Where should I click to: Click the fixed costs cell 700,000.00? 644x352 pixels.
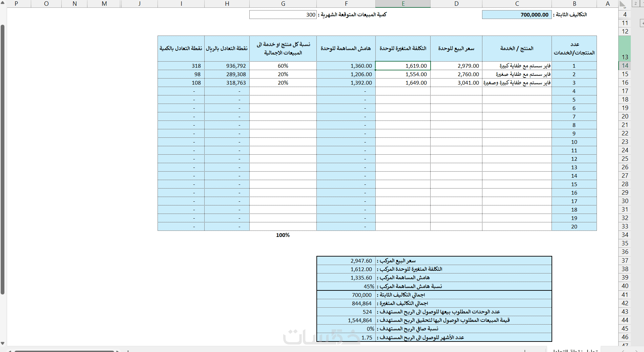(x=517, y=15)
